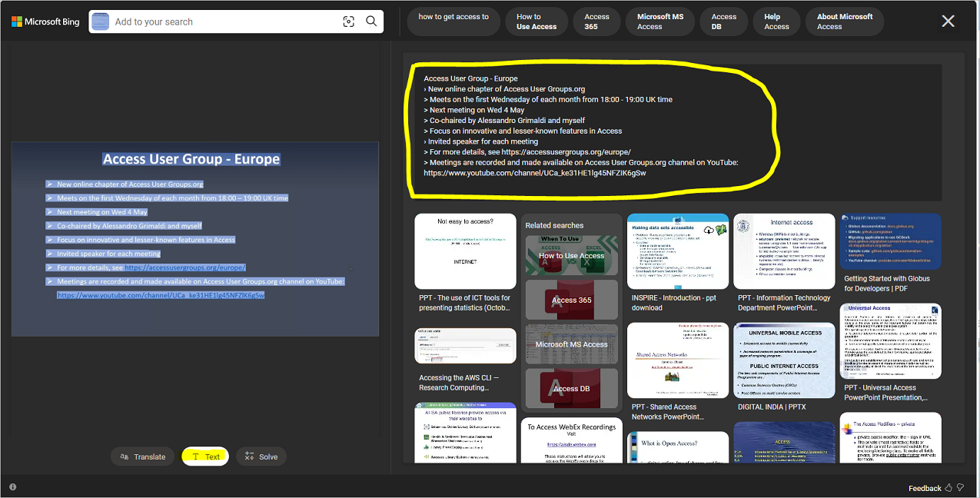Screen dimensions: 980x498
Task: Click the 'Related searches' heading
Action: tap(554, 225)
